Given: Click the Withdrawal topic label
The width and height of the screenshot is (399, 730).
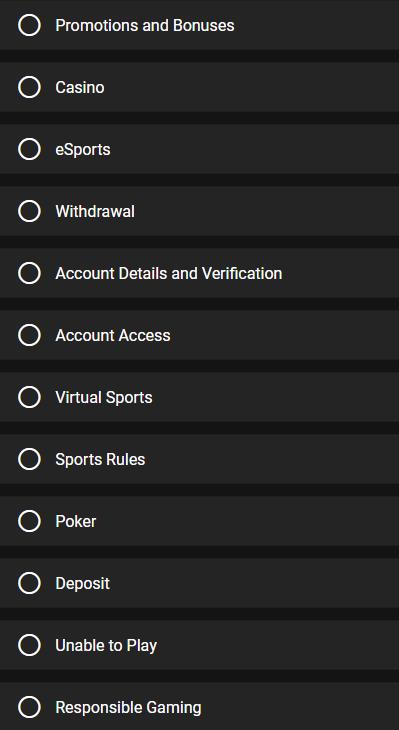Looking at the screenshot, I should click(95, 211).
